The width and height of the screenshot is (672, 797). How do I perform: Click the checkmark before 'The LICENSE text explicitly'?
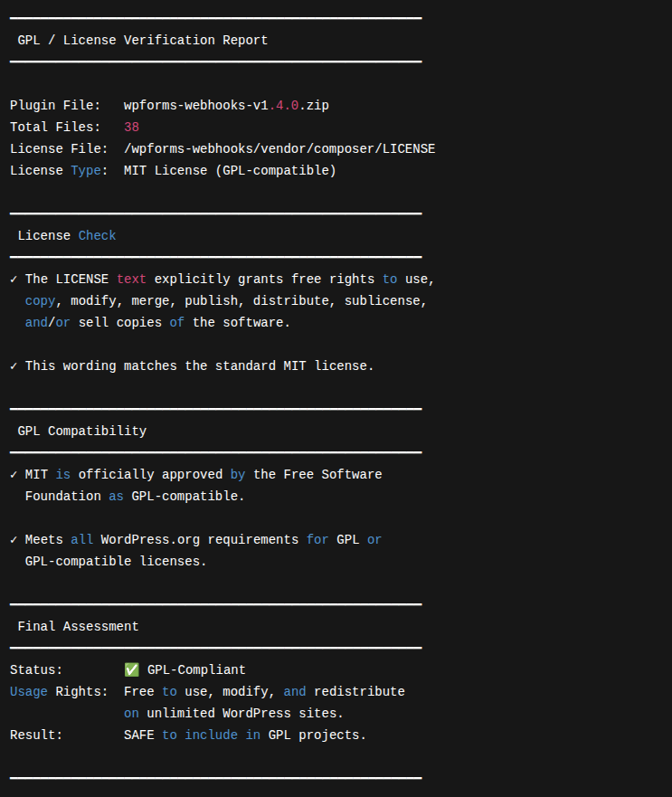click(14, 280)
